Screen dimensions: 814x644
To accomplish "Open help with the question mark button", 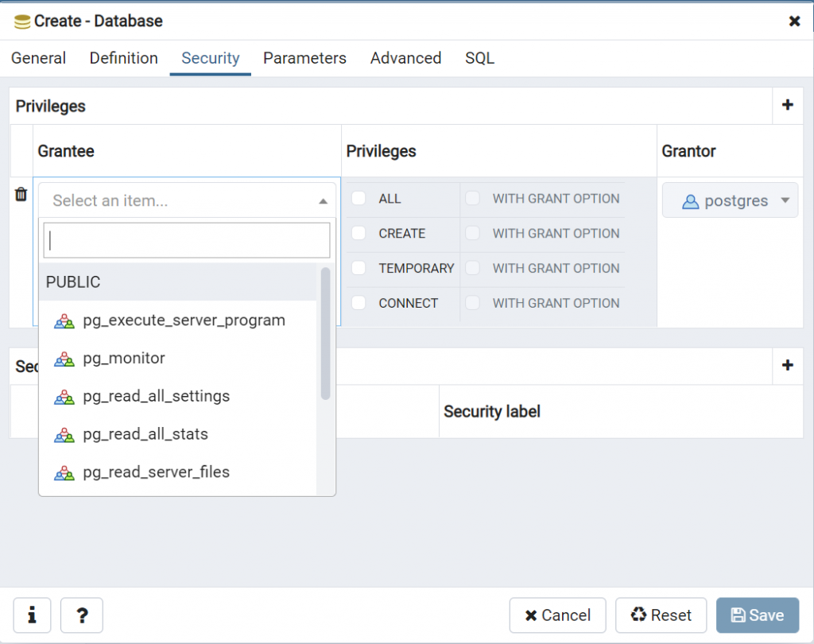I will [82, 615].
